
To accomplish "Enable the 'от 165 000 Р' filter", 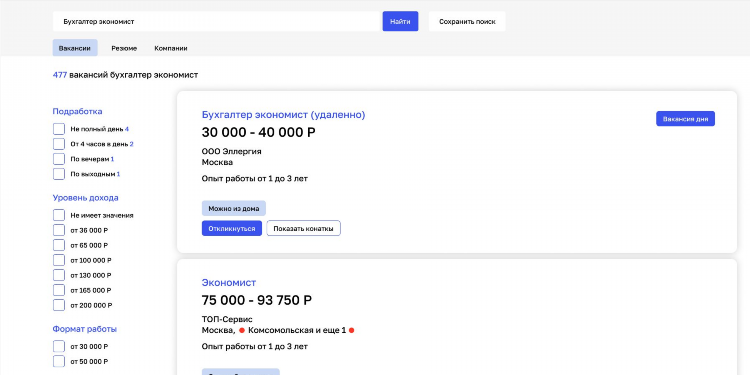I will tap(59, 290).
